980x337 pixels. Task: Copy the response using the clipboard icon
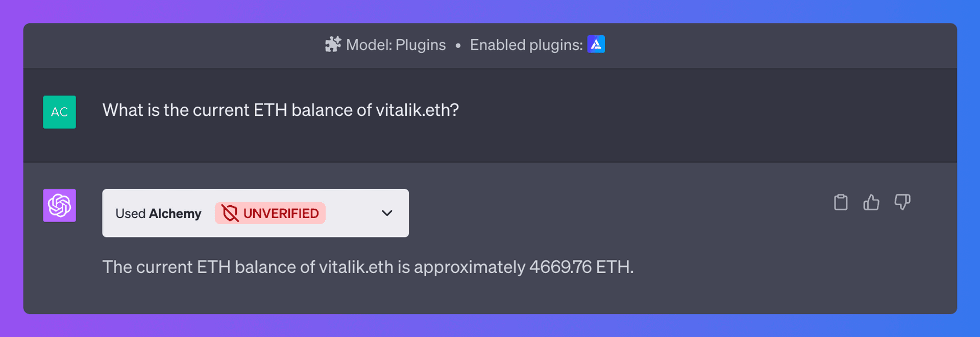(841, 202)
